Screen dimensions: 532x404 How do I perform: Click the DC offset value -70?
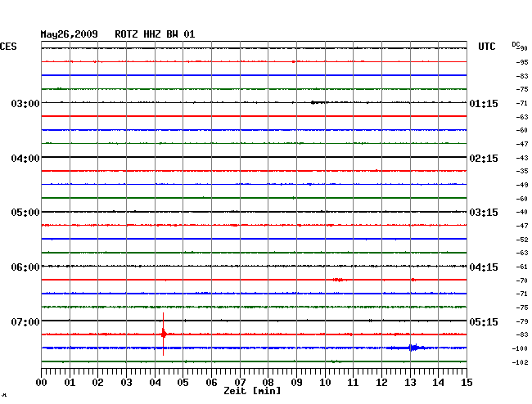522,281
